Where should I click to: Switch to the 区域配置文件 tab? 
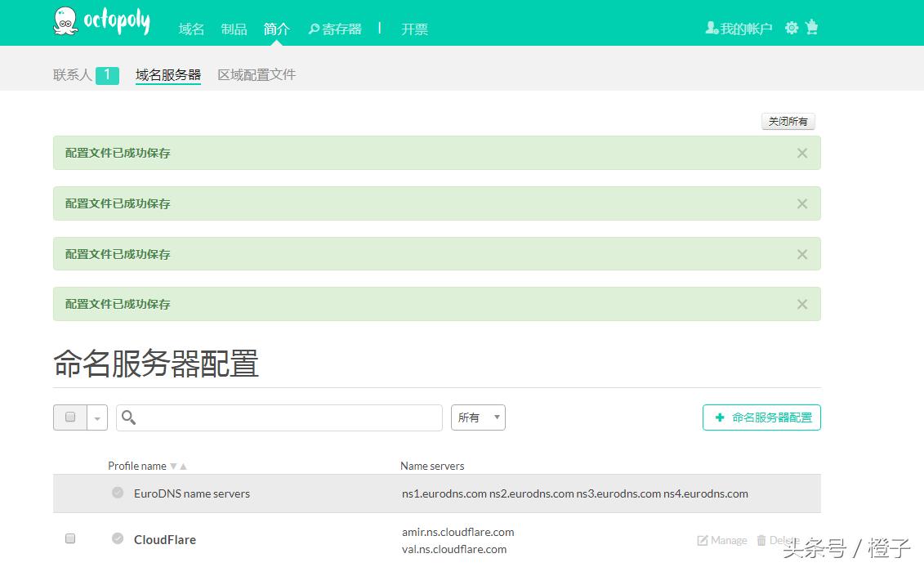tap(256, 74)
